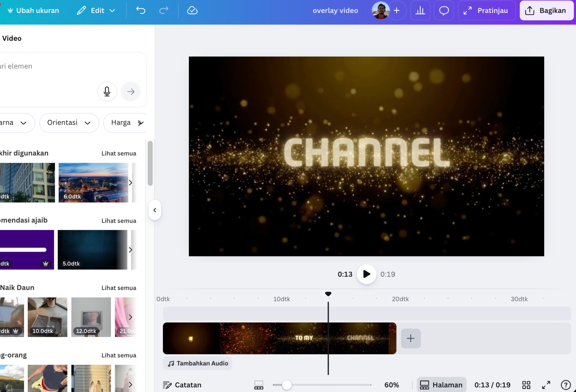Toggle the Halaman timeline view
Viewport: 576px width, 392px height.
441,385
